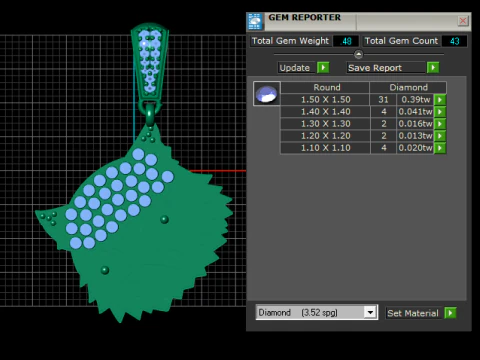Select the 1.30 X 1.30 size cell
The width and height of the screenshot is (480, 360).
tap(325, 124)
